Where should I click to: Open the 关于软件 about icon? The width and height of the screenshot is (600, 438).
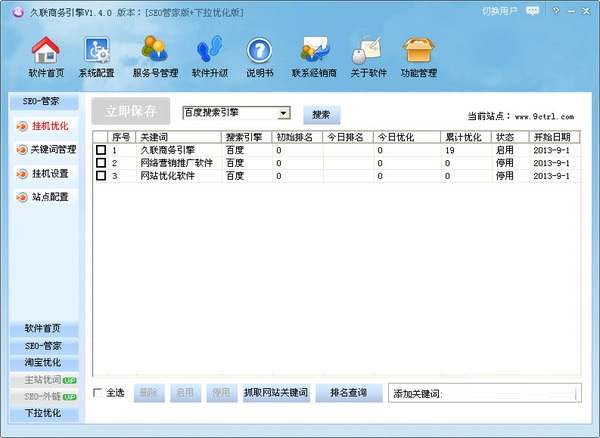[367, 50]
